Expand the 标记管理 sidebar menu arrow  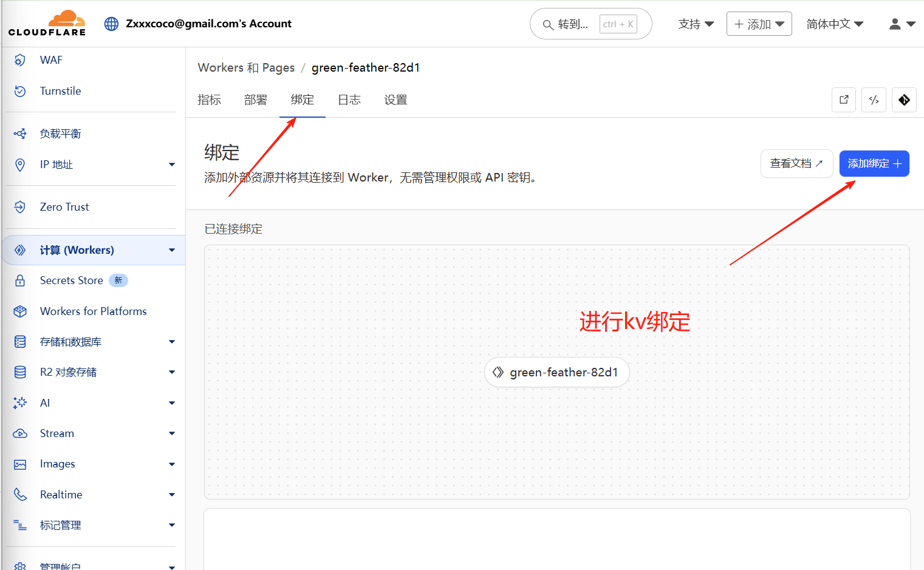click(172, 525)
